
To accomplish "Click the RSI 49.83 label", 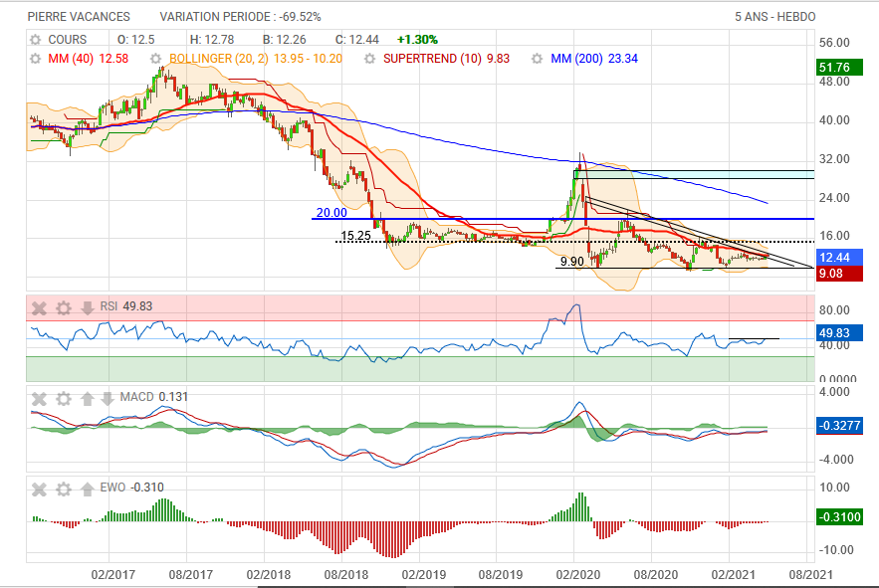I will tap(126, 306).
